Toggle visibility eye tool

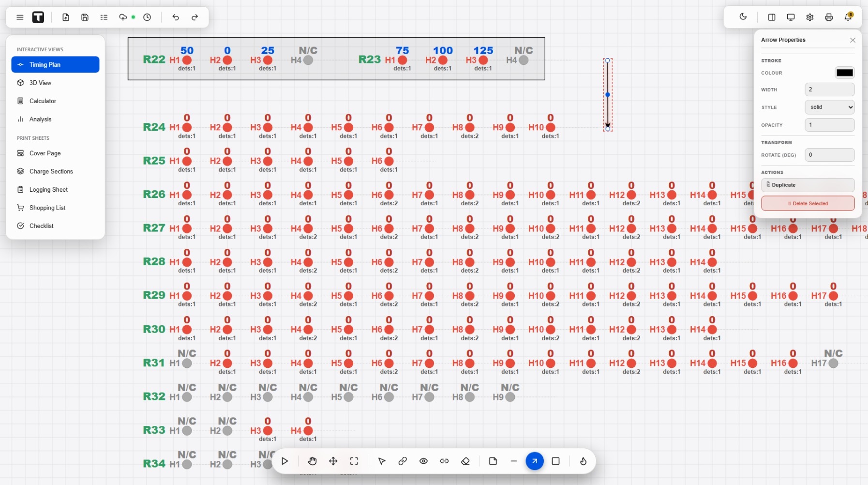[x=423, y=461]
